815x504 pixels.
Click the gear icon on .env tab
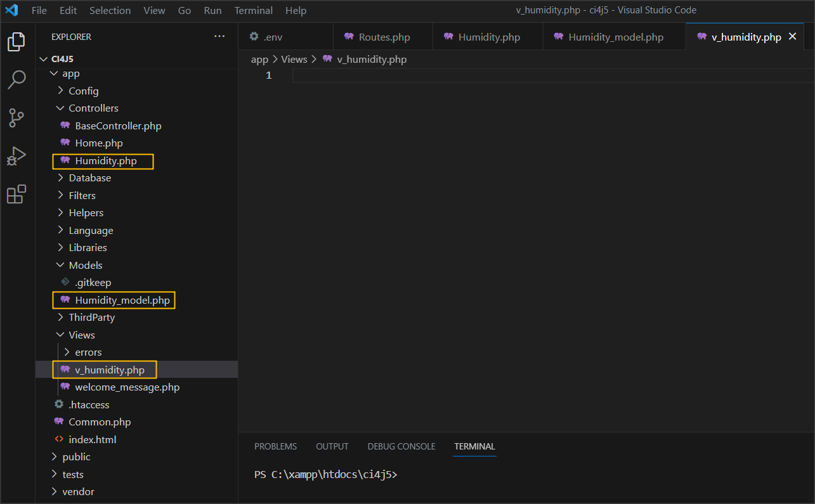tap(254, 37)
